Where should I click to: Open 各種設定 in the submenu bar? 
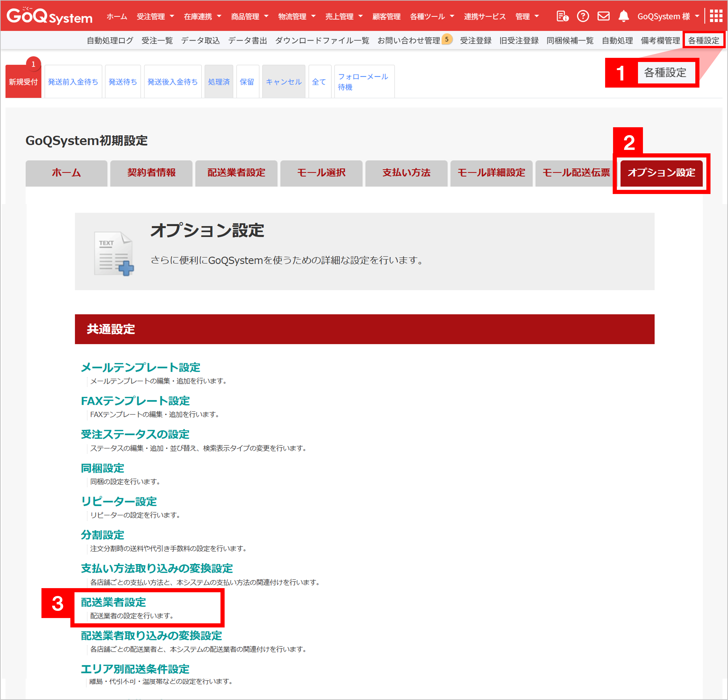click(704, 40)
